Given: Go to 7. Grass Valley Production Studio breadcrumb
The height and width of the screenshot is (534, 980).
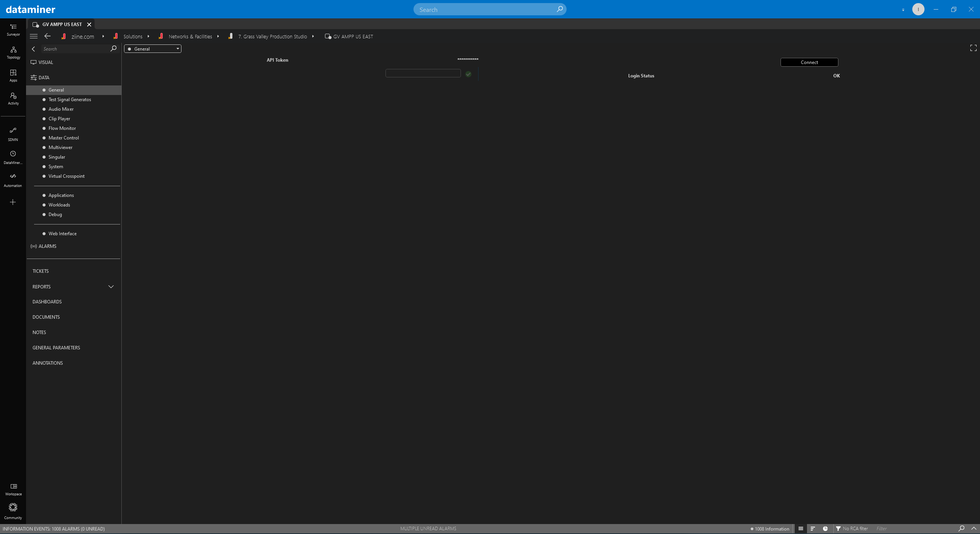Looking at the screenshot, I should 273,36.
